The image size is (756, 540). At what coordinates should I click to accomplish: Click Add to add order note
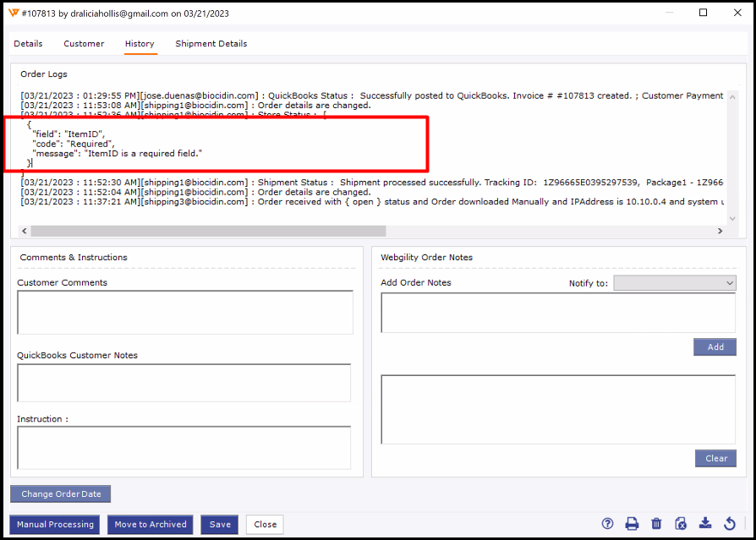pos(715,347)
